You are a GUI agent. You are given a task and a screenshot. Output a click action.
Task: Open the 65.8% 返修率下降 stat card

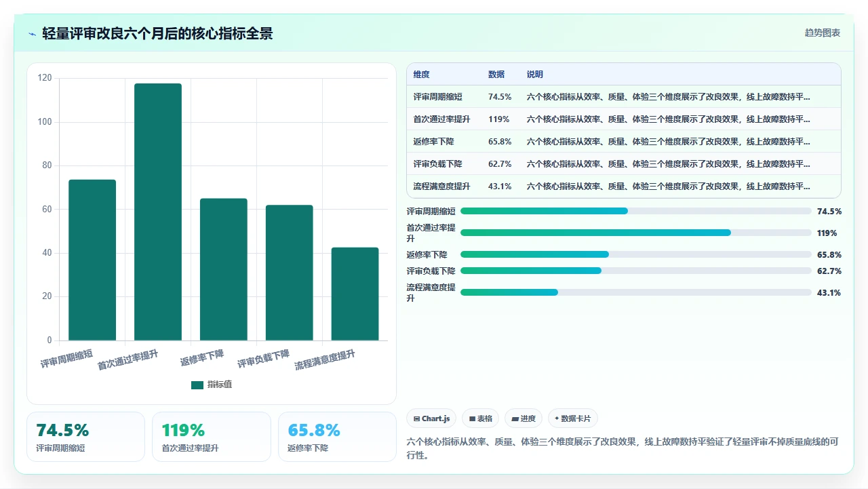click(337, 437)
